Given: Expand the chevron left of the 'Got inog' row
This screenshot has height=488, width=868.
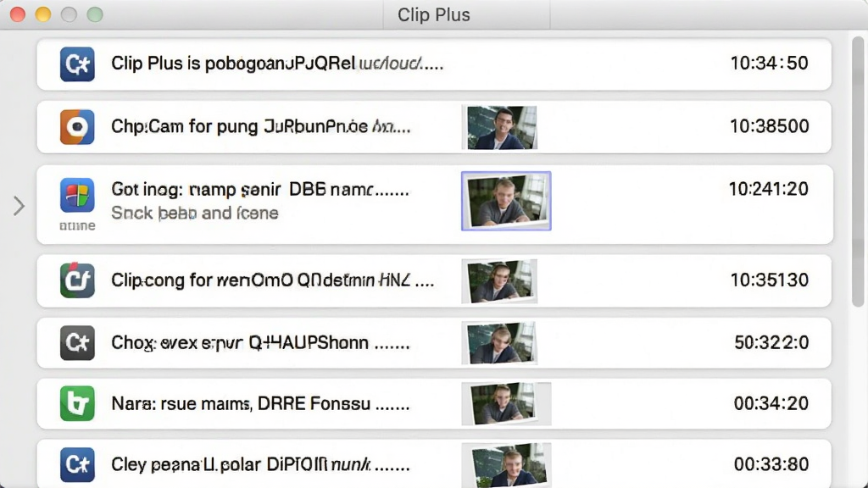Looking at the screenshot, I should tap(19, 206).
